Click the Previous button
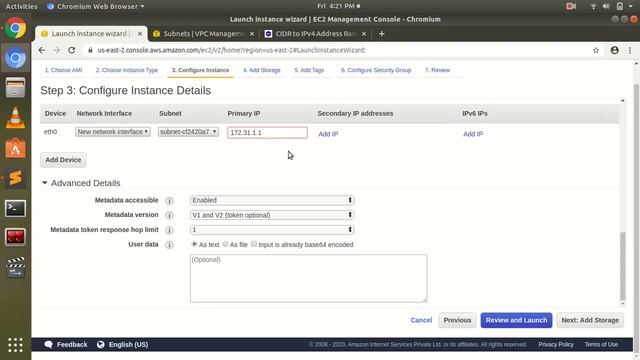 (457, 320)
